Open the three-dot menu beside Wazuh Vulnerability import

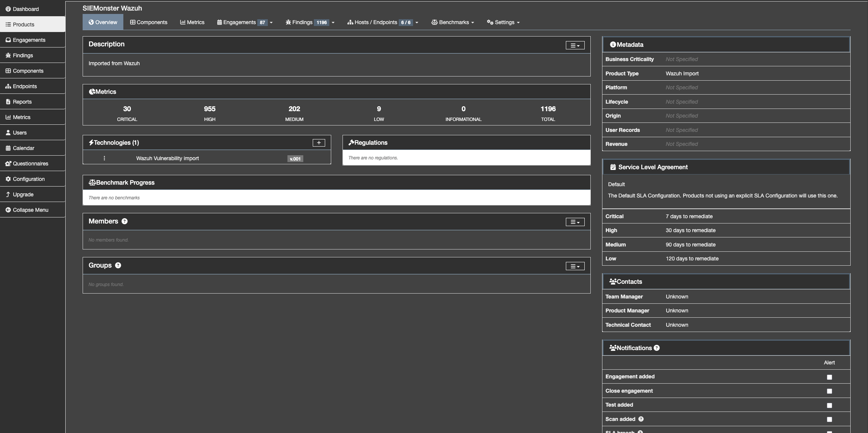click(104, 158)
